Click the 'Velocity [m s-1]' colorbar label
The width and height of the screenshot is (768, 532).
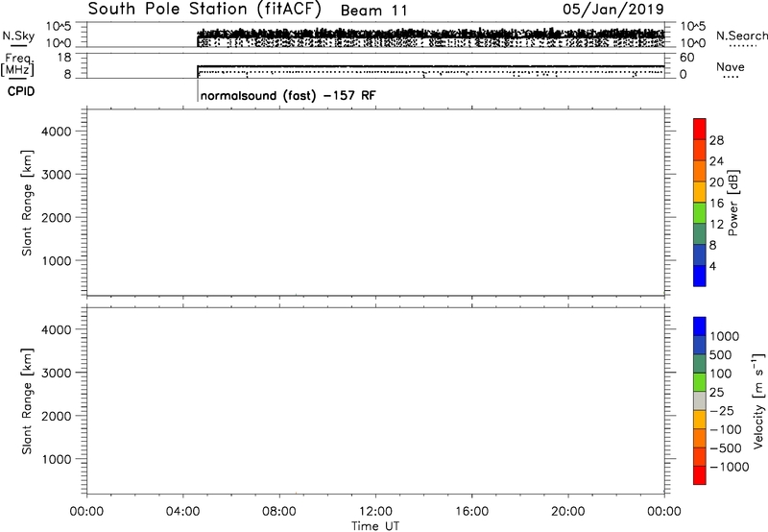coord(757,400)
